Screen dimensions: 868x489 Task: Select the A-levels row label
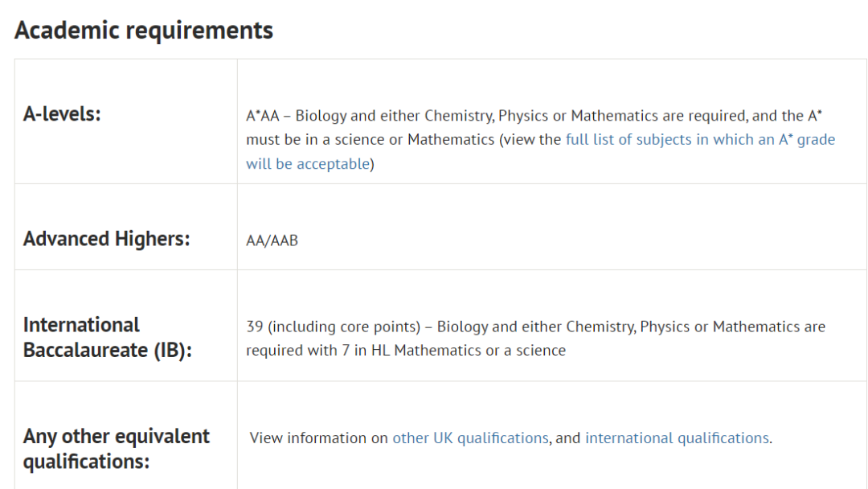coord(62,114)
